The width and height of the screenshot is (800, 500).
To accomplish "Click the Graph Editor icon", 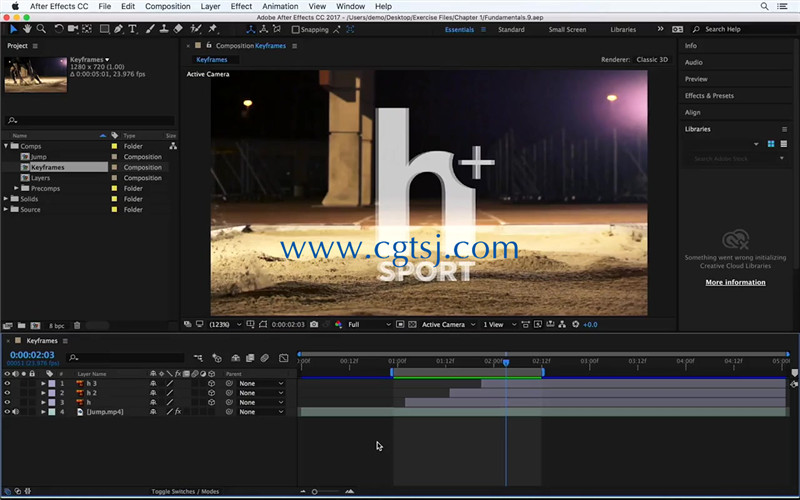I will (284, 358).
